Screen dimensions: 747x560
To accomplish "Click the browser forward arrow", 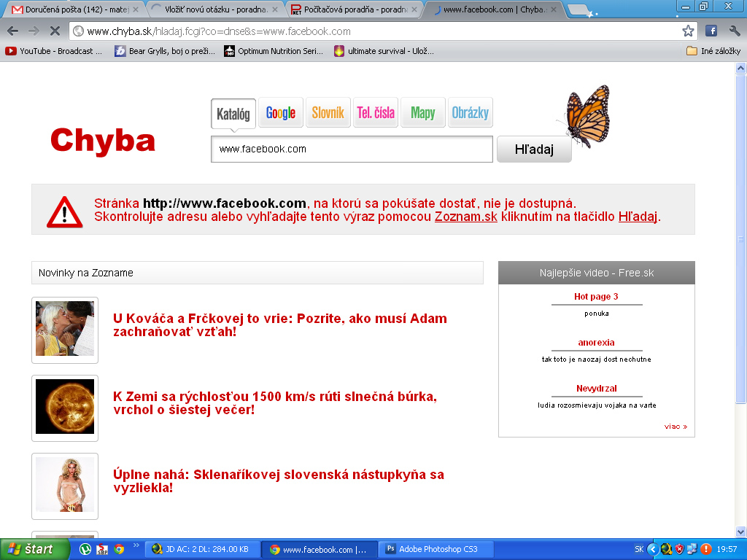I will (x=34, y=31).
